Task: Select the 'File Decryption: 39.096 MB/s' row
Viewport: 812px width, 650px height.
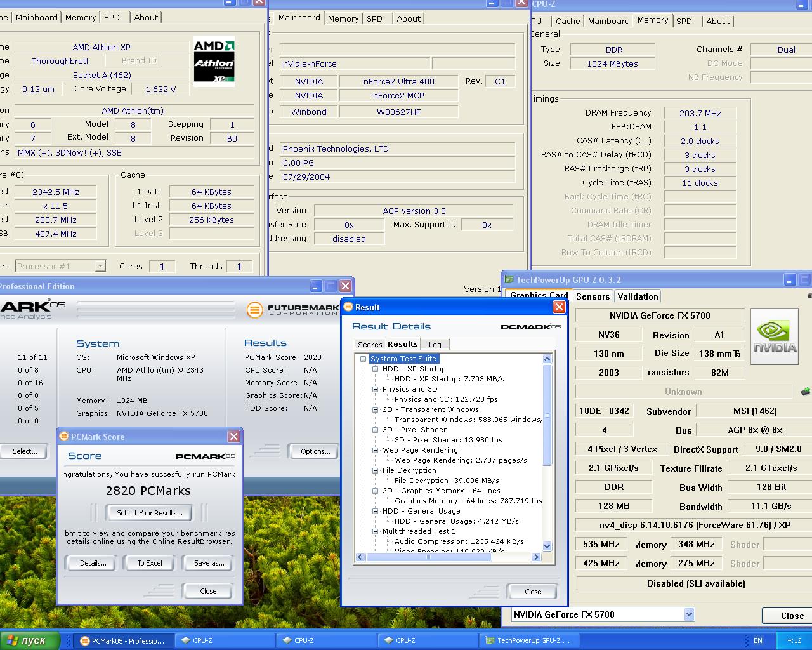Action: [447, 481]
